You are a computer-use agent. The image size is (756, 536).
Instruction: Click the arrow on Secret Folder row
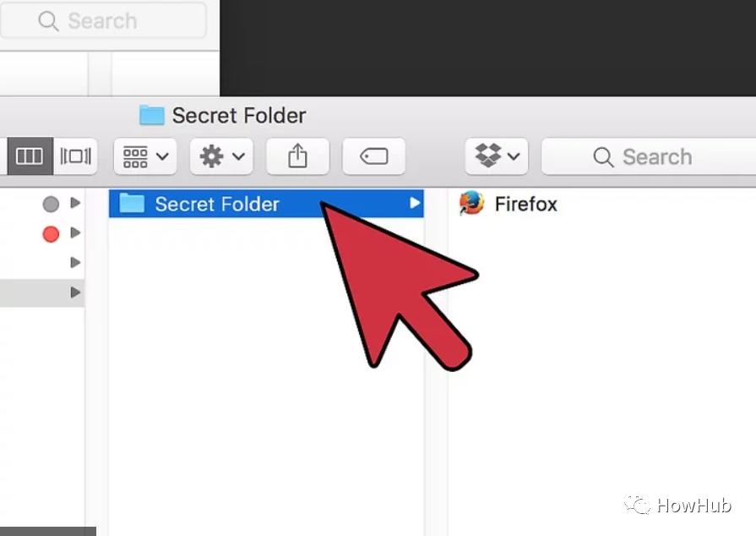(414, 203)
